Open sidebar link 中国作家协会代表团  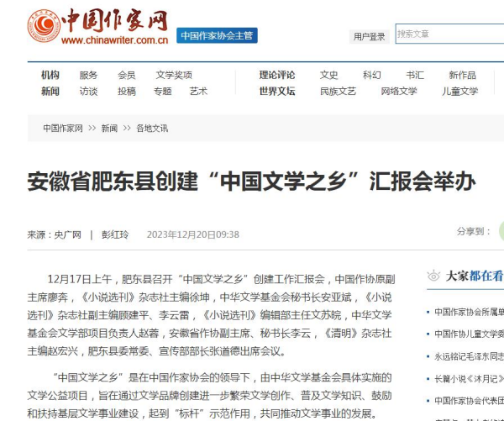pyautogui.click(x=469, y=401)
